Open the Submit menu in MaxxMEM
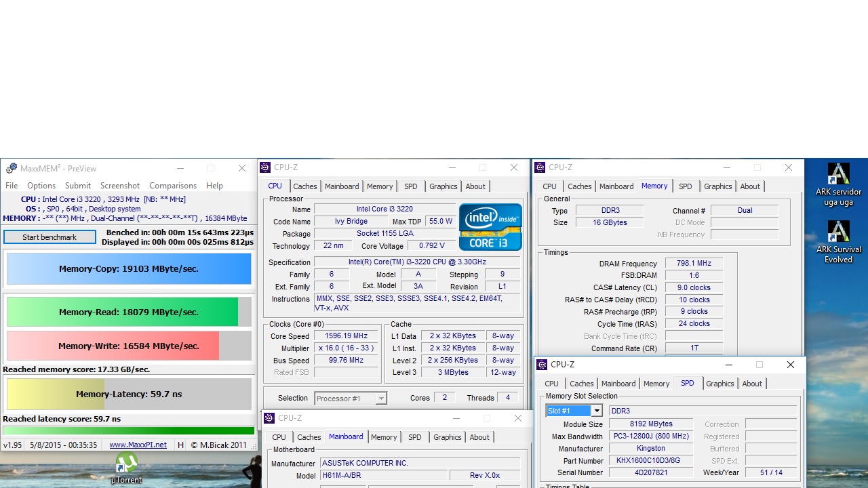The width and height of the screenshot is (868, 488). [x=78, y=186]
